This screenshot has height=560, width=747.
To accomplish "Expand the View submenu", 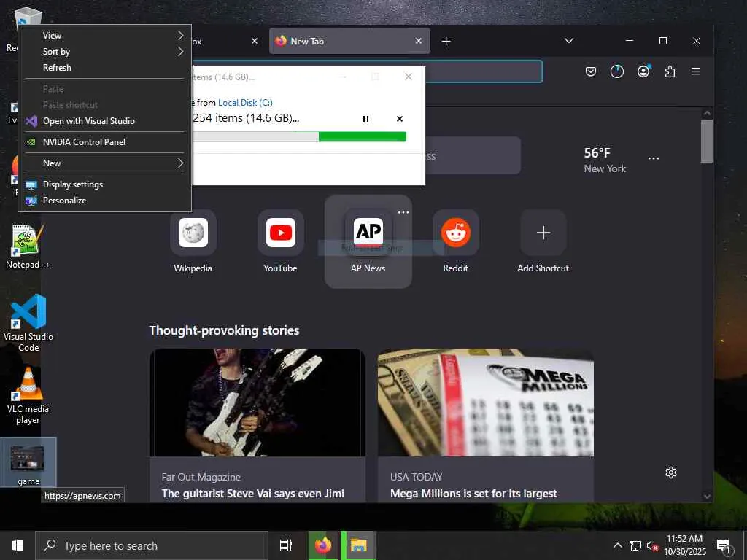I will pyautogui.click(x=105, y=36).
